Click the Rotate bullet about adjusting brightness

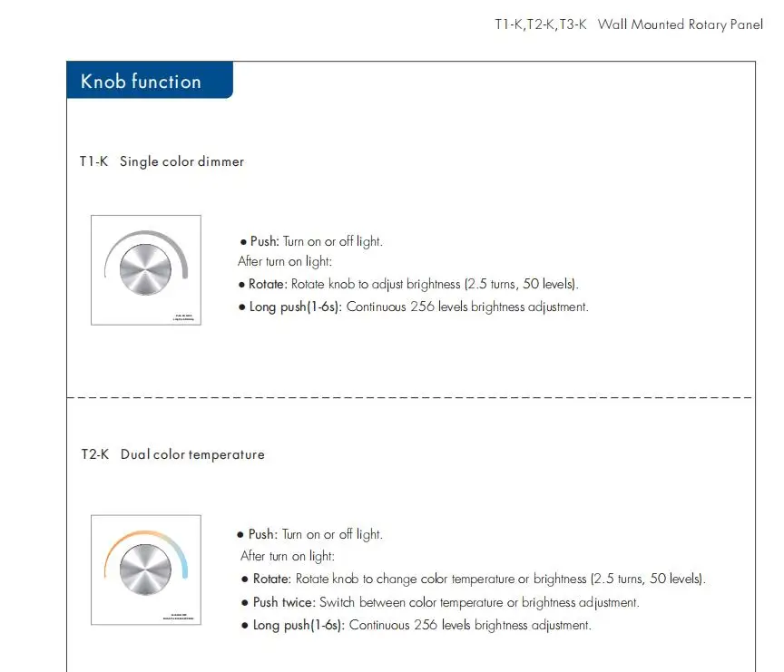[x=408, y=284]
